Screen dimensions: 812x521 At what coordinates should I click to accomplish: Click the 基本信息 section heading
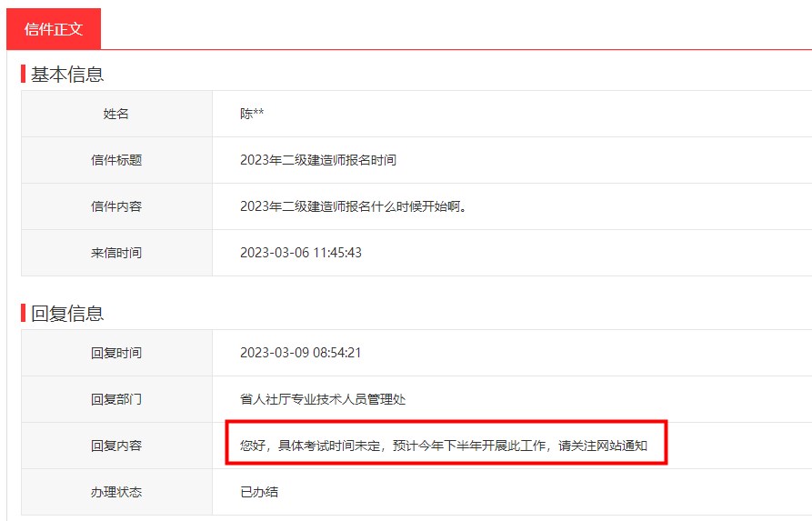67,75
